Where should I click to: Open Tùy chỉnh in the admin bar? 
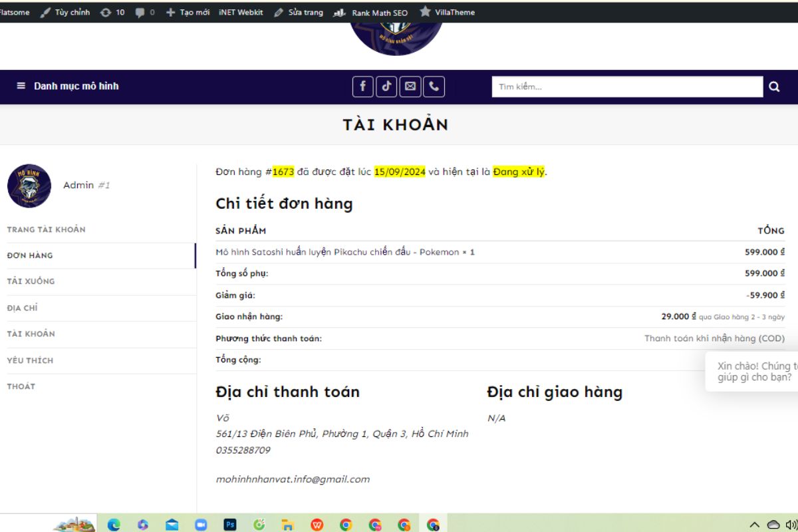point(65,12)
